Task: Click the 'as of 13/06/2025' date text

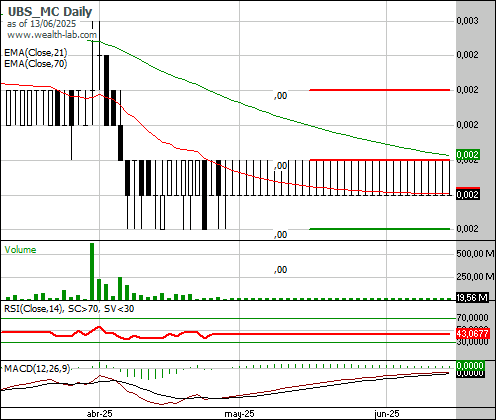Action: pos(41,24)
